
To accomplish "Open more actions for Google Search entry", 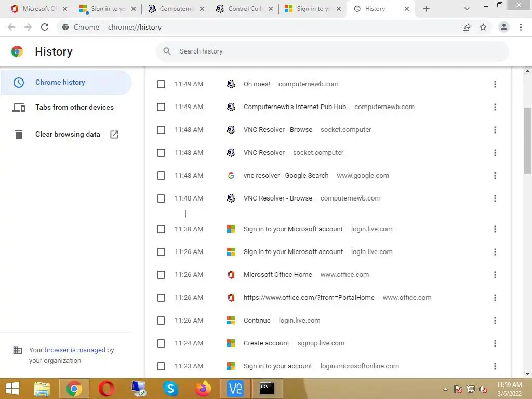I will point(495,176).
